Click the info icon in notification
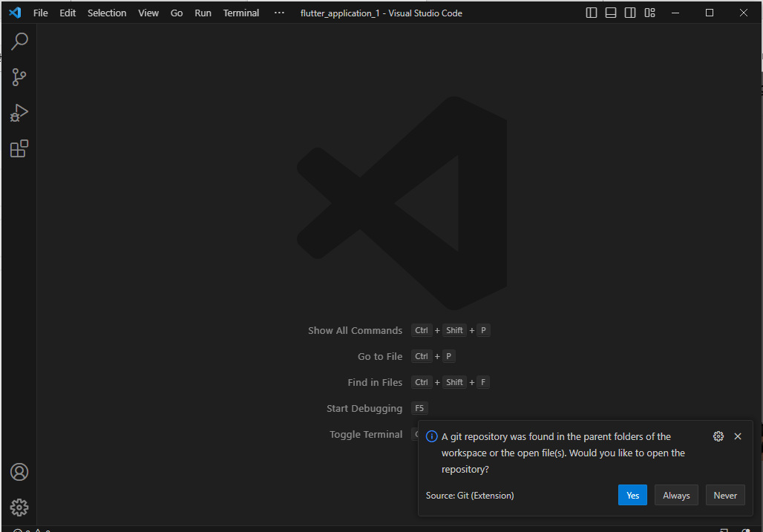The width and height of the screenshot is (763, 532). coord(432,436)
